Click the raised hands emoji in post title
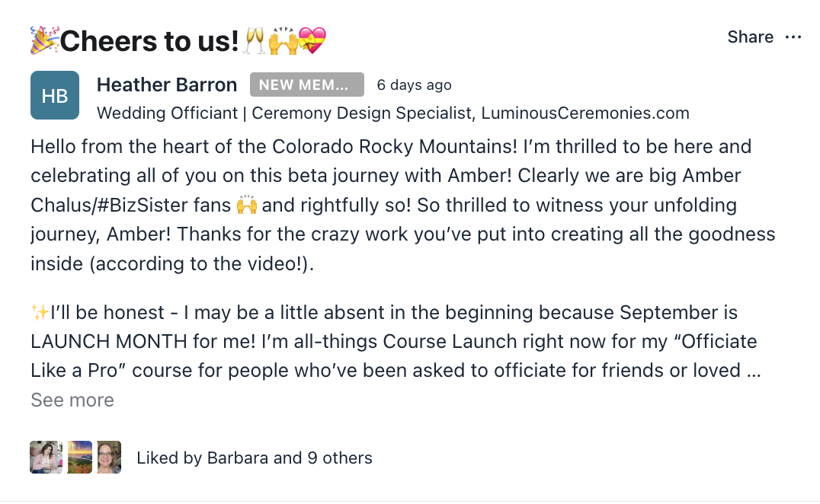820x504 pixels. pos(283,40)
